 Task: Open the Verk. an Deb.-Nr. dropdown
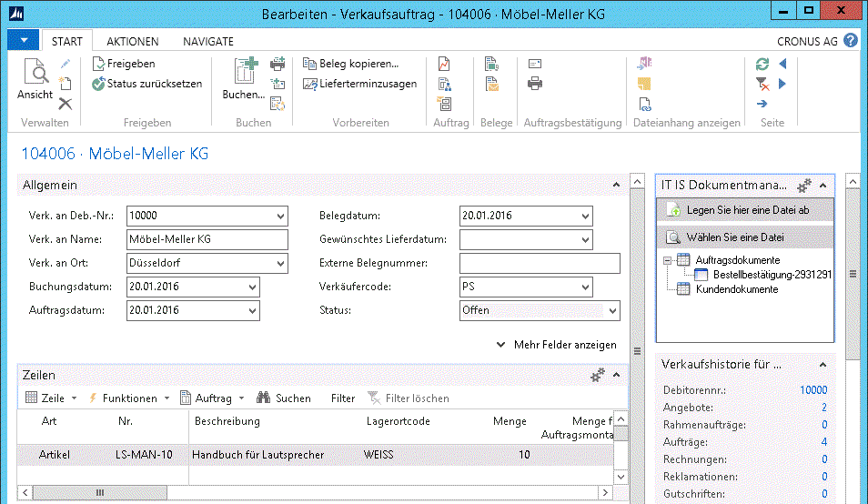coord(280,216)
